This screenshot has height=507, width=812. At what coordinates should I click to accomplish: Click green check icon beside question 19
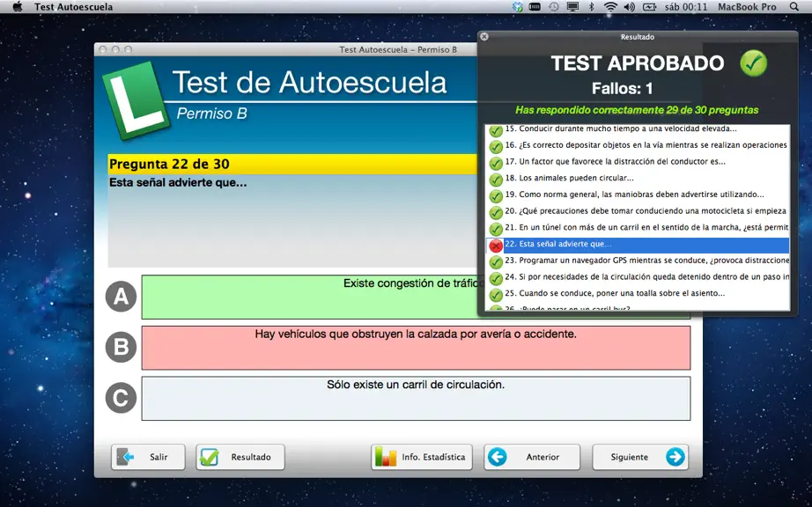pos(496,196)
